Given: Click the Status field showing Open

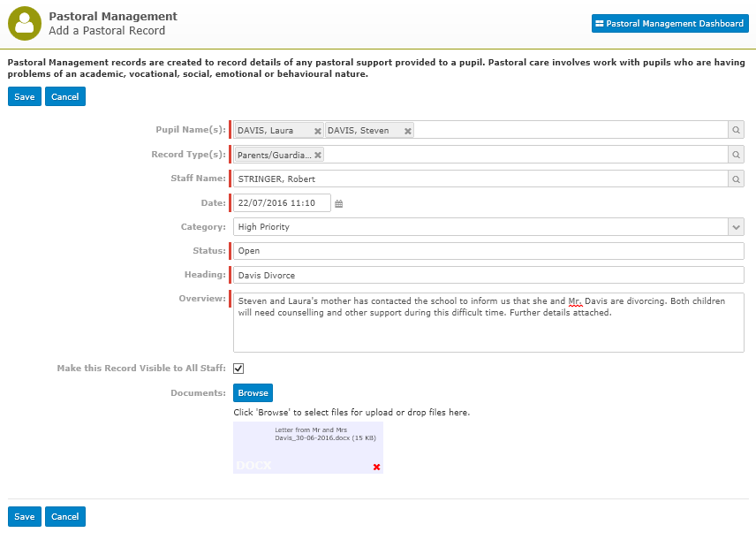Looking at the screenshot, I should [x=489, y=251].
